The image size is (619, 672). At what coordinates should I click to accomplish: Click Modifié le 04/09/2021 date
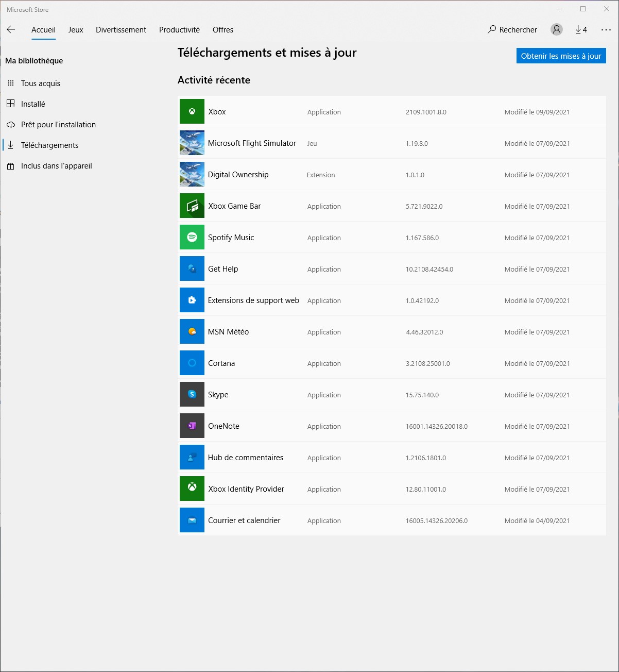(537, 520)
